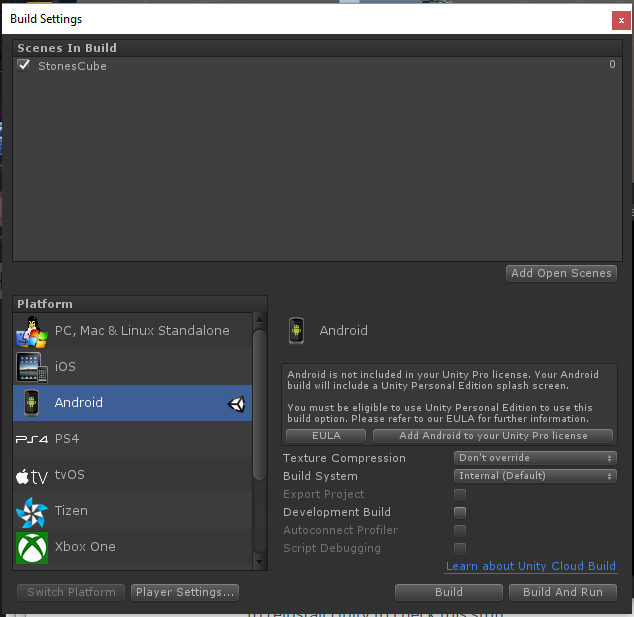634x617 pixels.
Task: Open Learn about Unity Cloud Build link
Action: click(531, 566)
